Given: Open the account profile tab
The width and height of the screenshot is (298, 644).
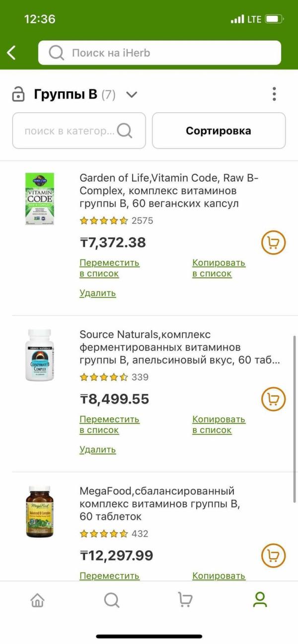Looking at the screenshot, I should [260, 600].
